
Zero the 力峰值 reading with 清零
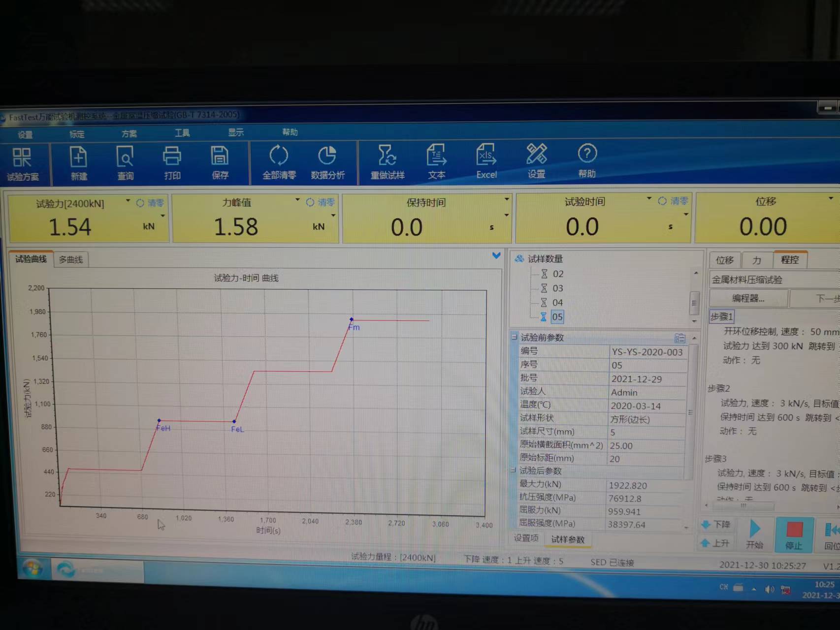coord(320,202)
